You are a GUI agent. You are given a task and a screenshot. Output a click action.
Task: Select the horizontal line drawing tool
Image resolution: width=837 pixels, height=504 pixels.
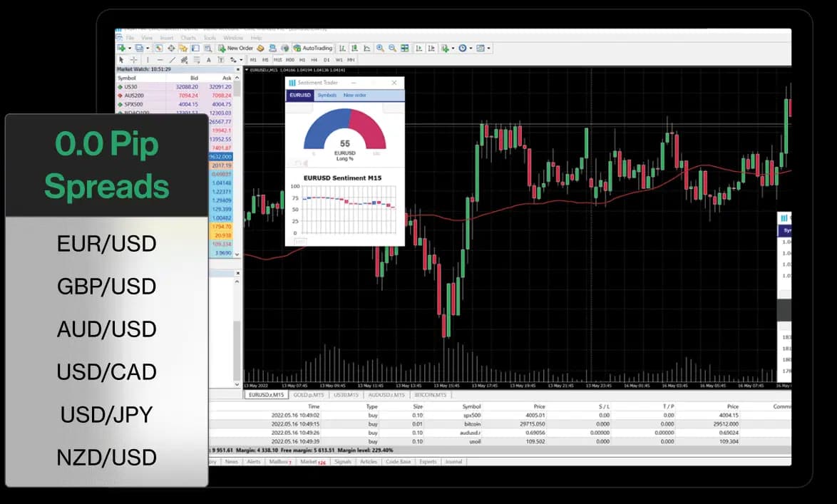pos(160,60)
